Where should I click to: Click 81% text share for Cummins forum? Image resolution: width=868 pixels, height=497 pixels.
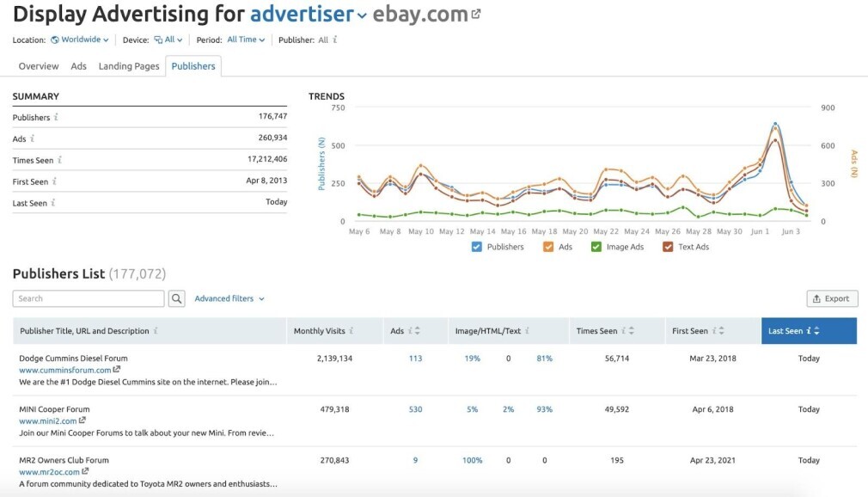point(544,359)
